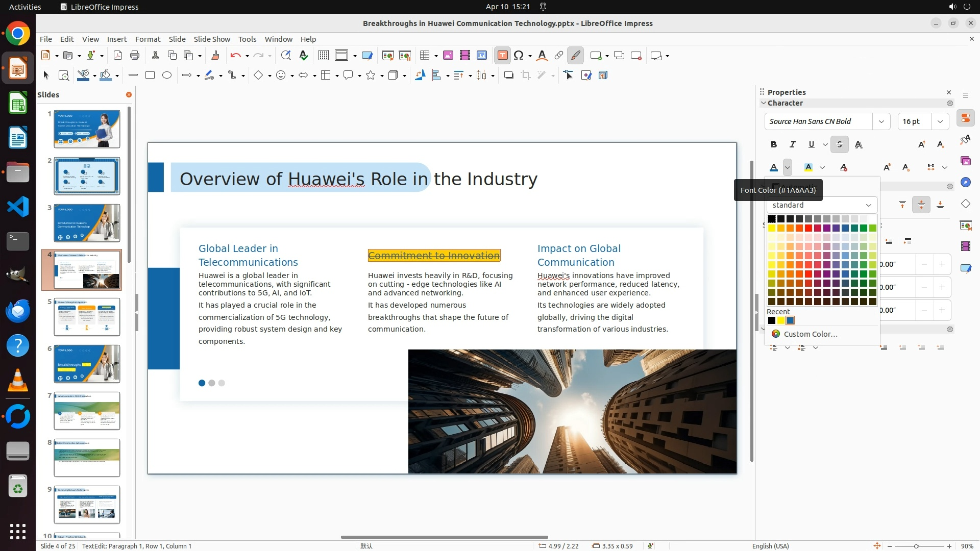Click the Crop Image tool icon
Screen dimensions: 980x551
525,76
